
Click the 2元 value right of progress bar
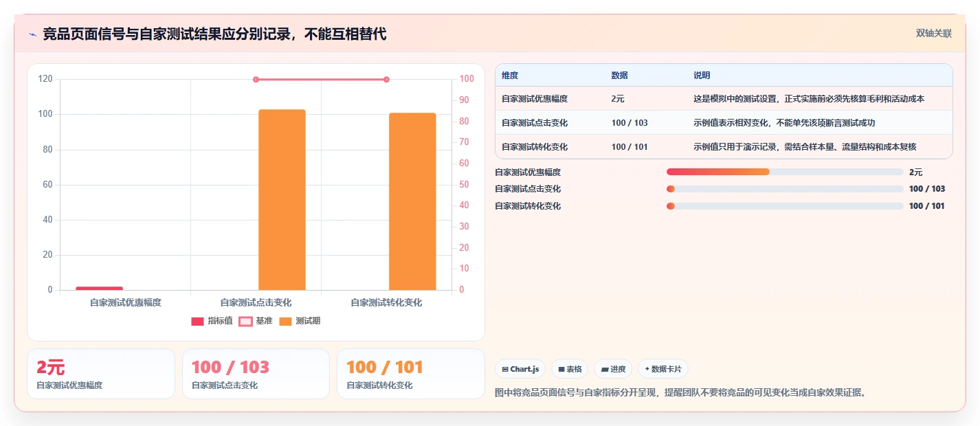pos(915,172)
